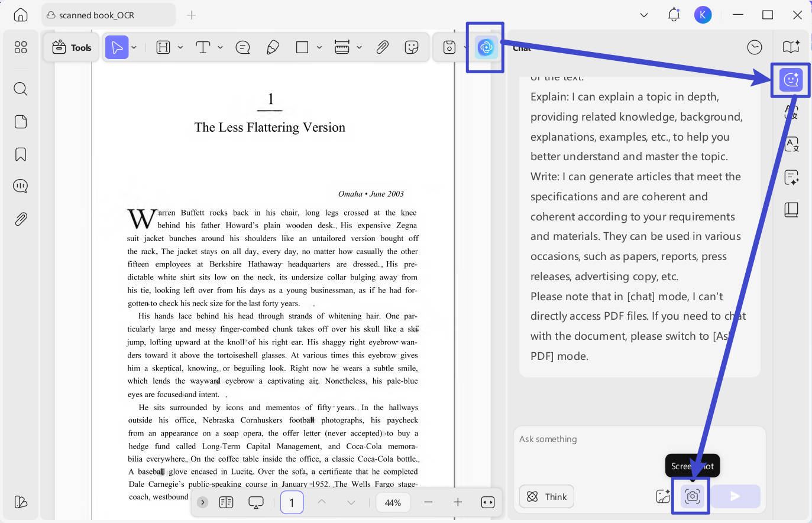Viewport: 812px width, 523px height.
Task: Toggle the two-page reading view icon
Action: (x=226, y=502)
